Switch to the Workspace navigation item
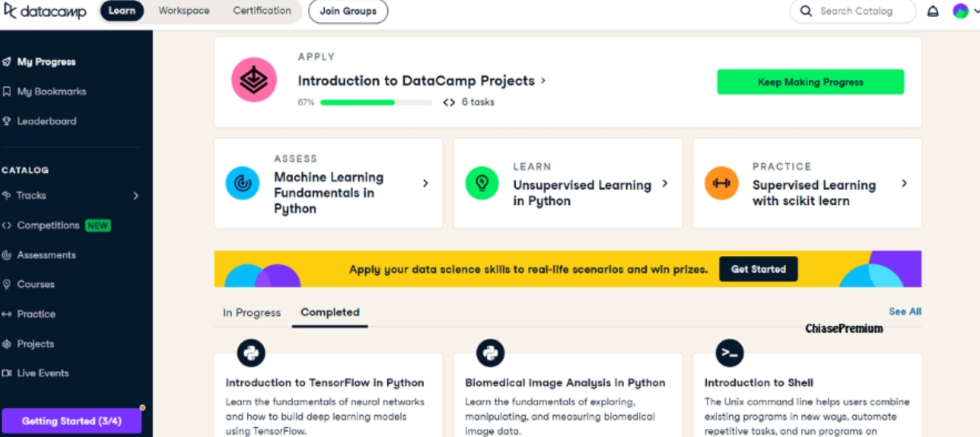Image resolution: width=980 pixels, height=437 pixels. pyautogui.click(x=183, y=10)
